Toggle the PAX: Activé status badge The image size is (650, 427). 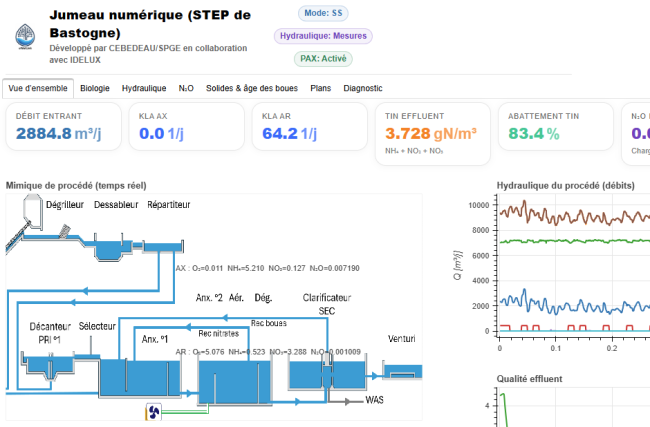[x=323, y=58]
